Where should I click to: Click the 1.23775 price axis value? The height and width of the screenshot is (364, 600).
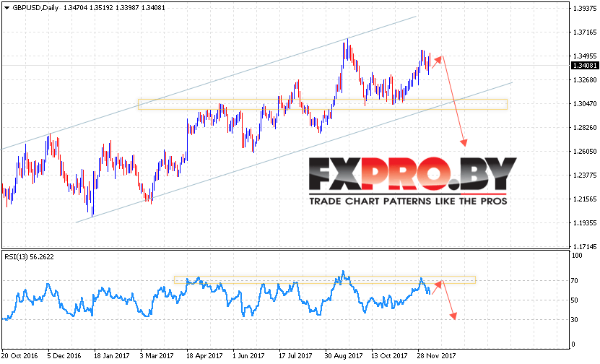tap(585, 175)
